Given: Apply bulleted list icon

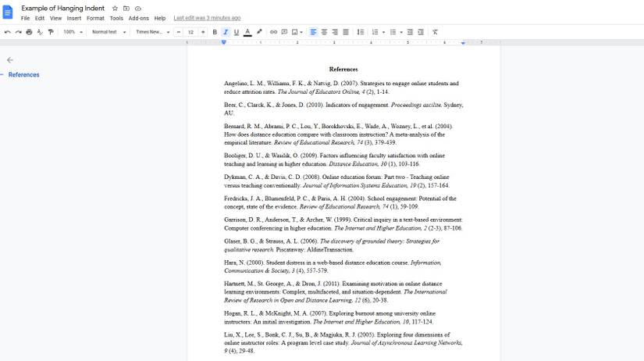Looking at the screenshot, I should (x=393, y=32).
